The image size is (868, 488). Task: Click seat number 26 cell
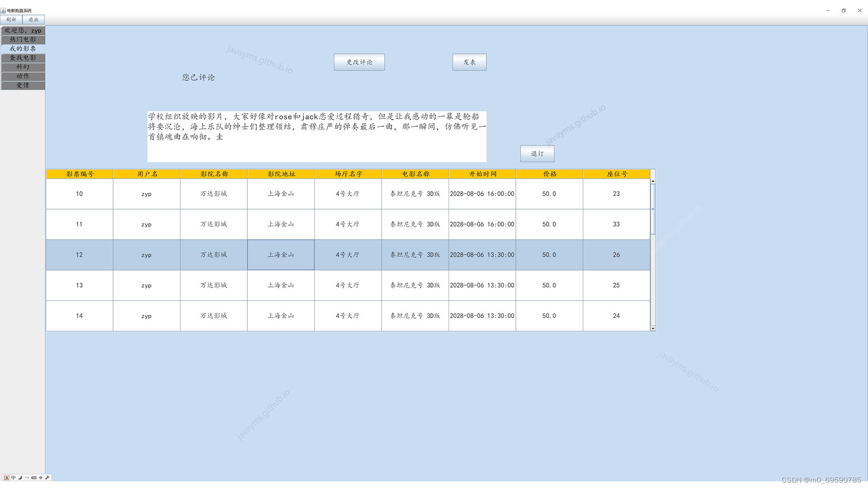[617, 255]
